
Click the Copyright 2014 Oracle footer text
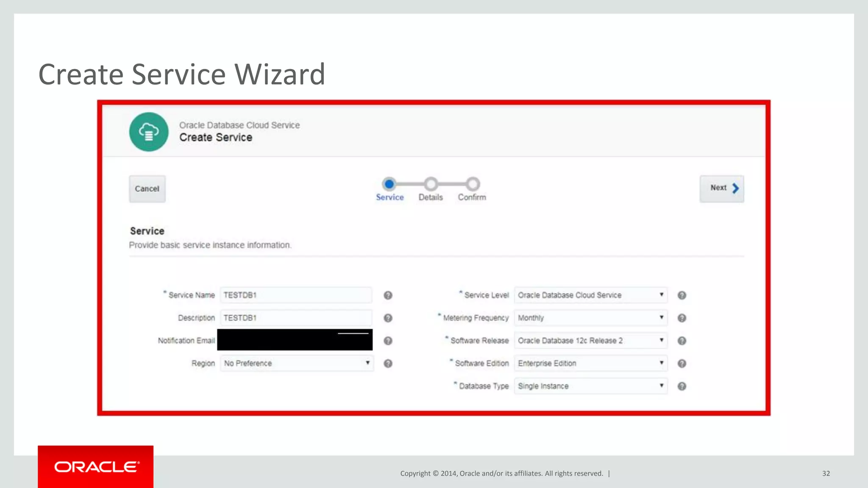point(502,474)
